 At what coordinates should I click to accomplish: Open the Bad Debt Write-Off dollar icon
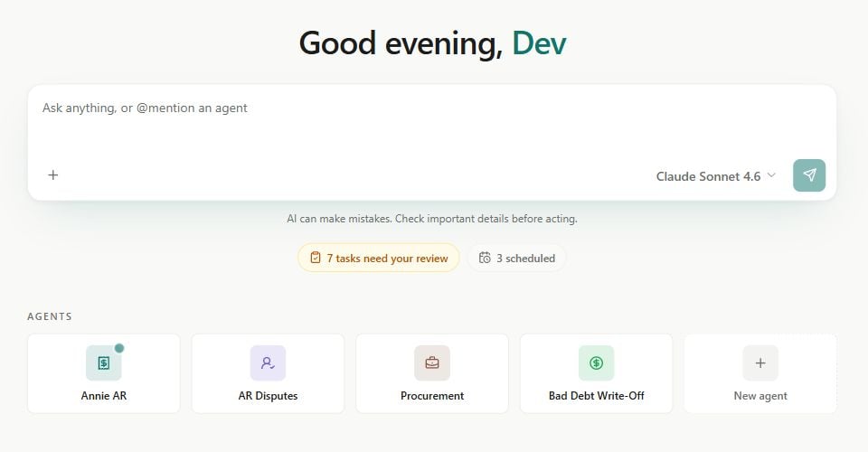[x=596, y=363]
